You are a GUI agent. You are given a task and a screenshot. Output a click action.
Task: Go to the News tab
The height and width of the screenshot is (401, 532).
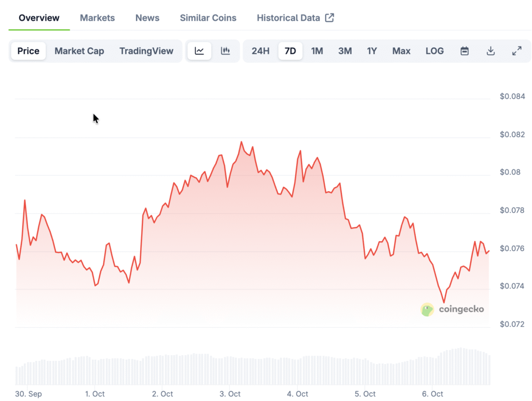[x=147, y=18]
